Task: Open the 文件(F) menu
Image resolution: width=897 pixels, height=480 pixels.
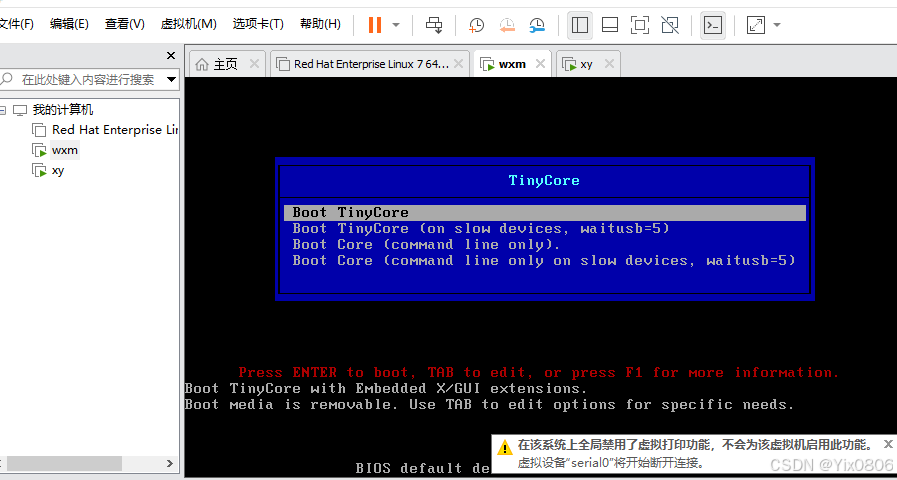Action: click(17, 24)
